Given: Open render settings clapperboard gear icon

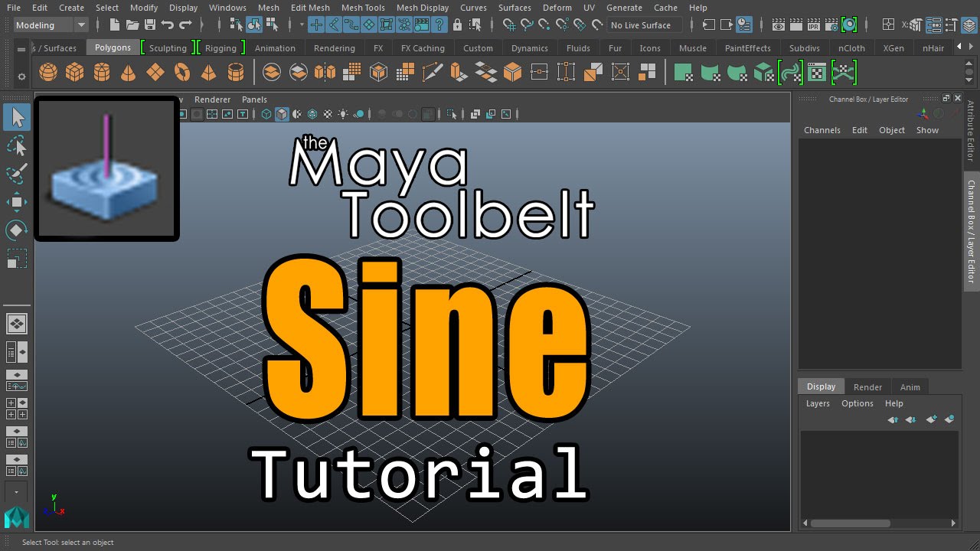Looking at the screenshot, I should pyautogui.click(x=831, y=25).
